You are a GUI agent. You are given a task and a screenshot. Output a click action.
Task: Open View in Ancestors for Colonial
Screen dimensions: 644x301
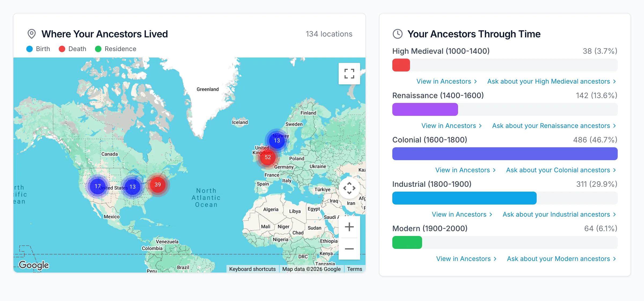[466, 170]
